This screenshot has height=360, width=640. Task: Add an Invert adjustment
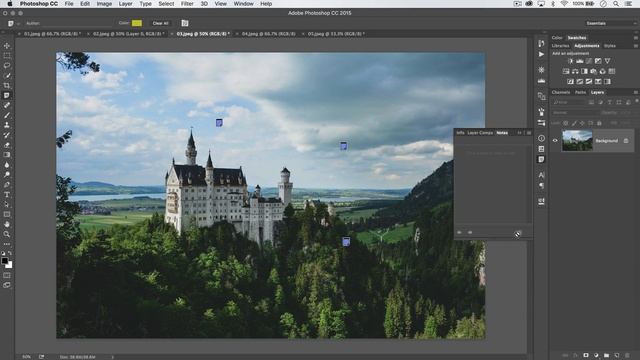click(x=571, y=81)
